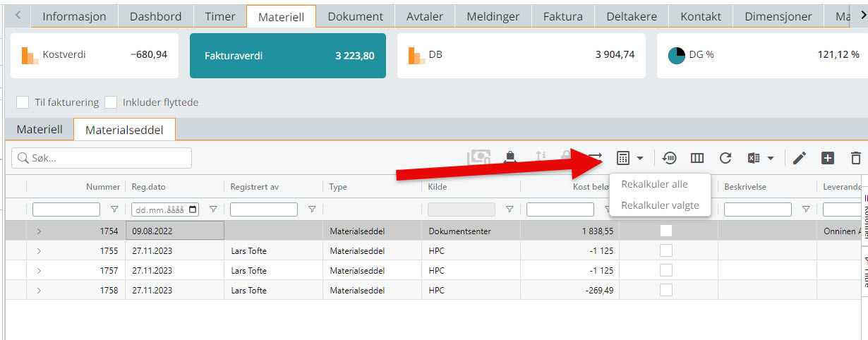Refresh the Materialseddel list
Viewport: 868px width, 340px height.
point(725,158)
